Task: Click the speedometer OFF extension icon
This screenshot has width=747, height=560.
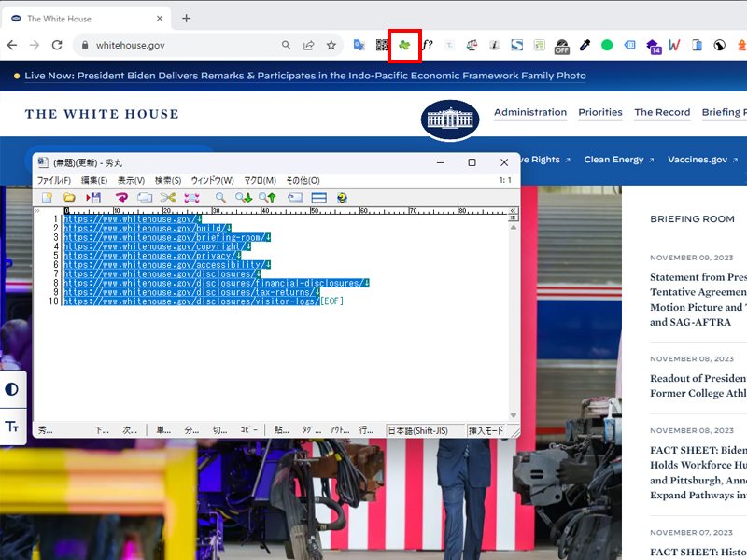Action: coord(562,46)
